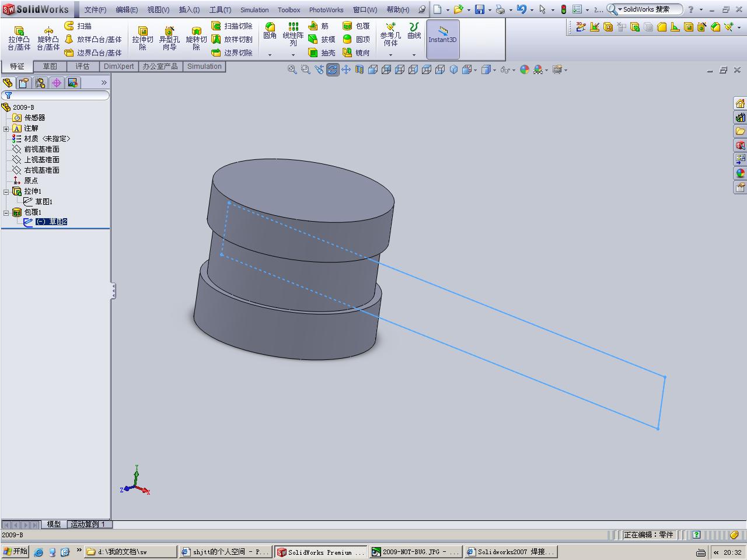Image resolution: width=747 pixels, height=560 pixels.
Task: Open the 工具(T) menu
Action: point(220,10)
